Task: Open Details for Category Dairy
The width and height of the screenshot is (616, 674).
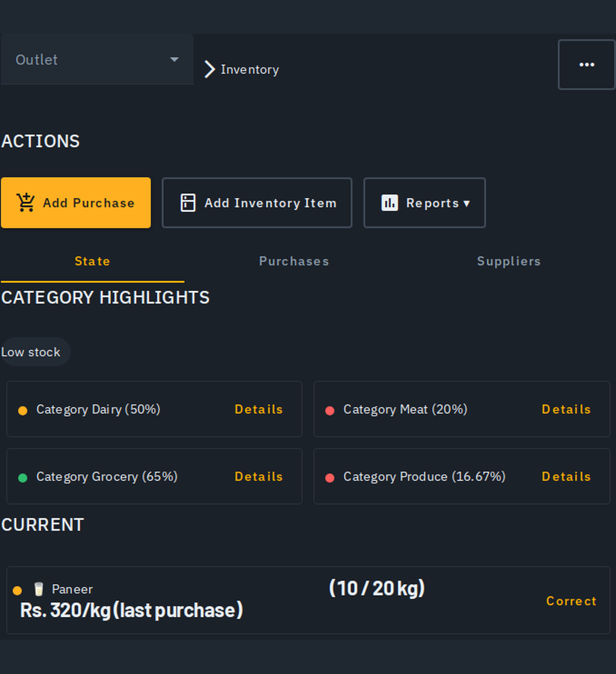Action: click(x=258, y=409)
